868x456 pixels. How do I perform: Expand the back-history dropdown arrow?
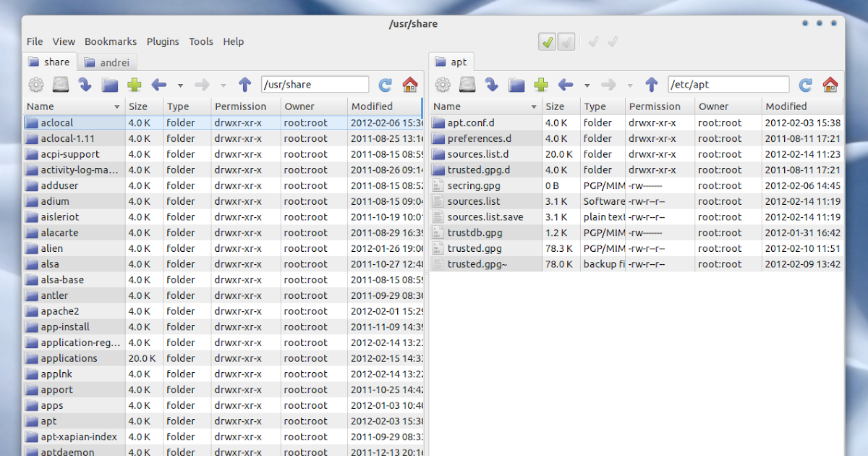pyautogui.click(x=179, y=85)
